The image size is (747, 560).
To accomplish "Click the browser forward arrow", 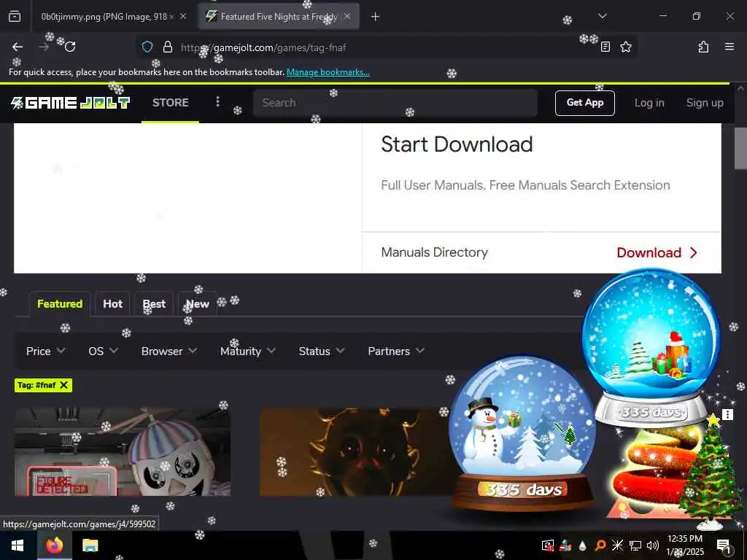I will (44, 47).
